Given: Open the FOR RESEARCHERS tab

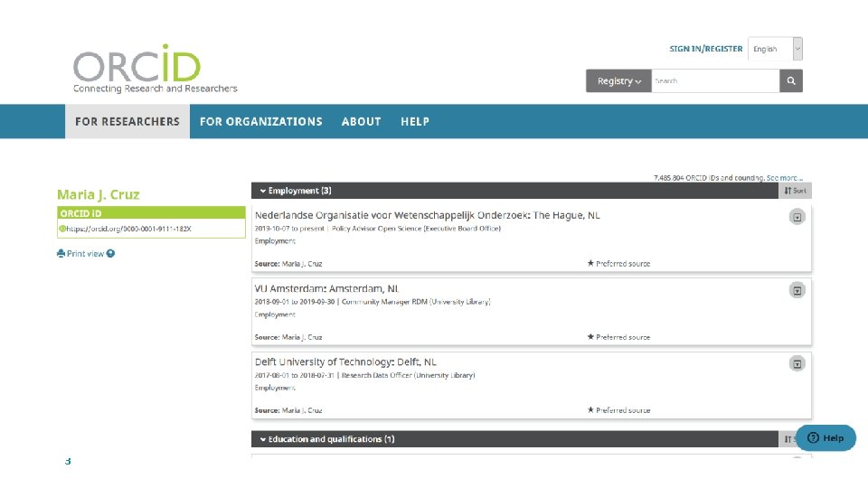Looking at the screenshot, I should [127, 121].
